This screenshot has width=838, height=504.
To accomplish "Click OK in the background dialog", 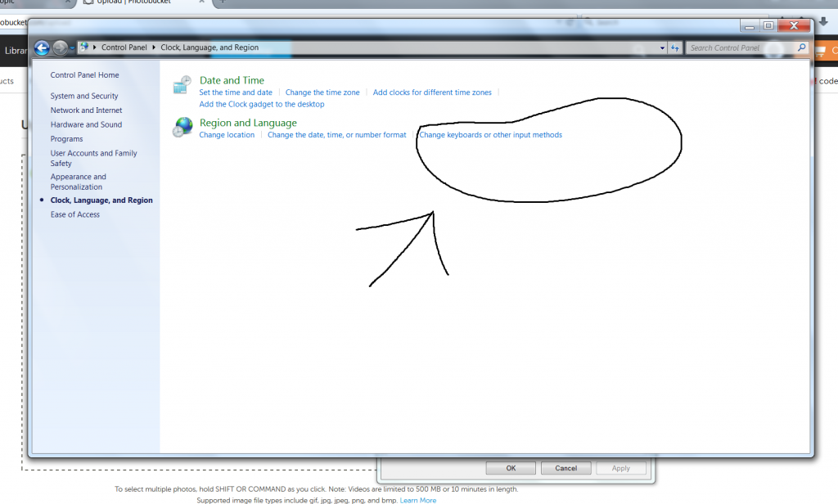I will pyautogui.click(x=511, y=468).
